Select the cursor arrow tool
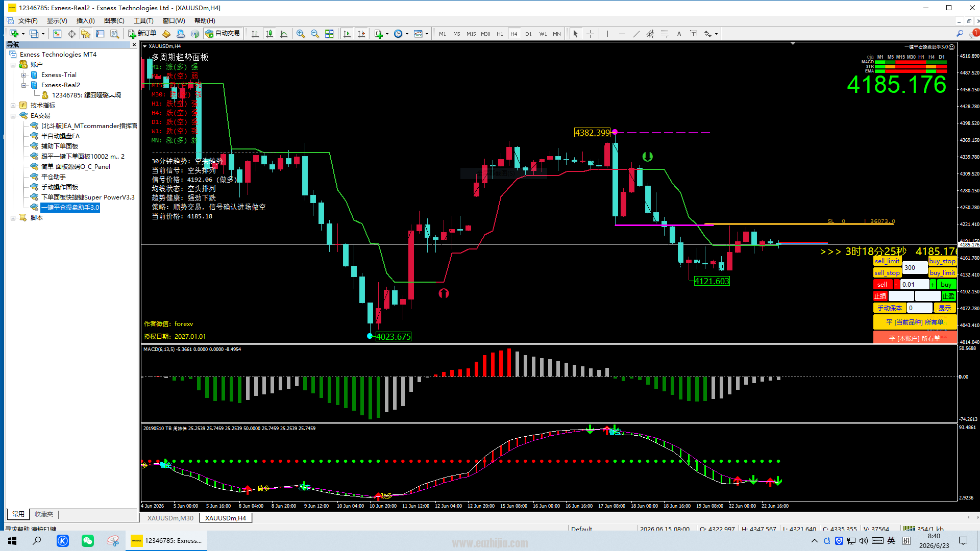The image size is (980, 551). coord(576,34)
